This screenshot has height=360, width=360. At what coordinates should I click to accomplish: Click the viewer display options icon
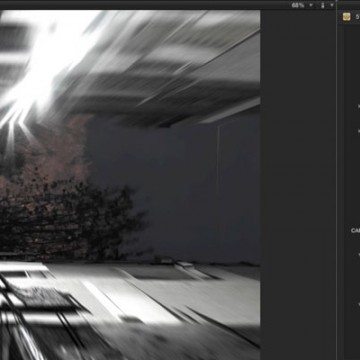[x=323, y=5]
